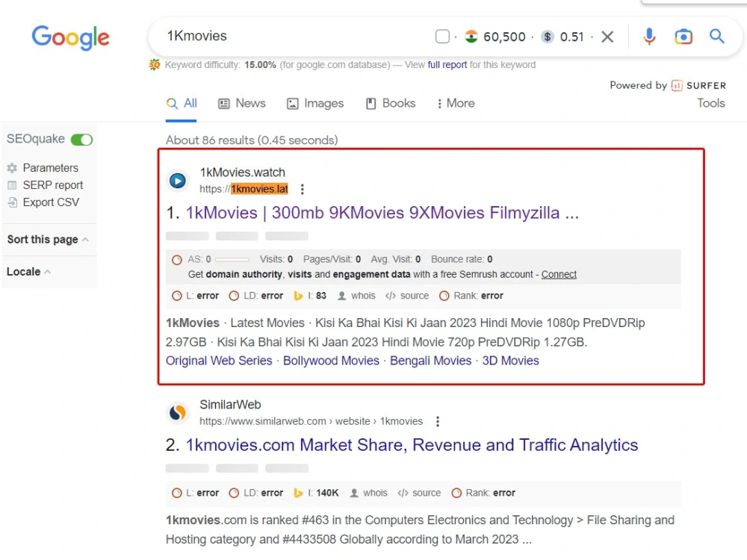Click in the 1Kmovies search field
The height and width of the screenshot is (560, 747).
click(x=295, y=36)
